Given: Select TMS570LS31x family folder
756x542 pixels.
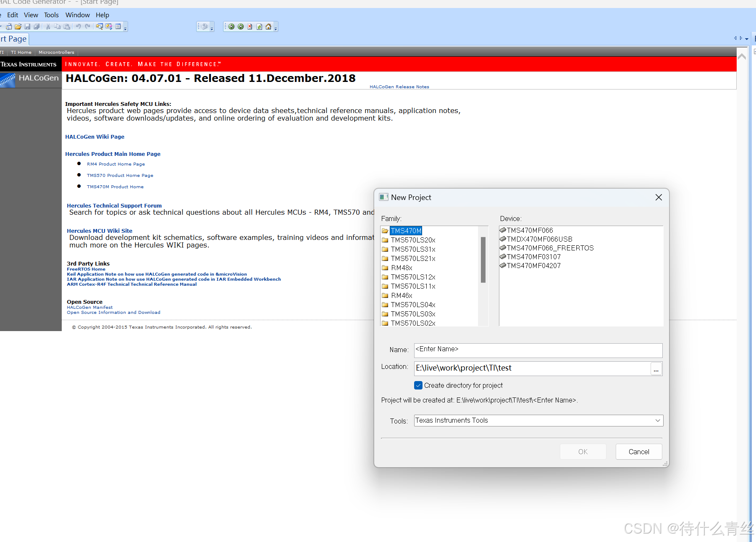Looking at the screenshot, I should pos(409,249).
